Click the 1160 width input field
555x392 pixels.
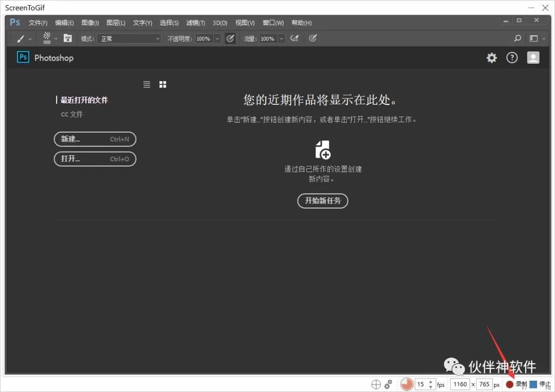pyautogui.click(x=459, y=384)
